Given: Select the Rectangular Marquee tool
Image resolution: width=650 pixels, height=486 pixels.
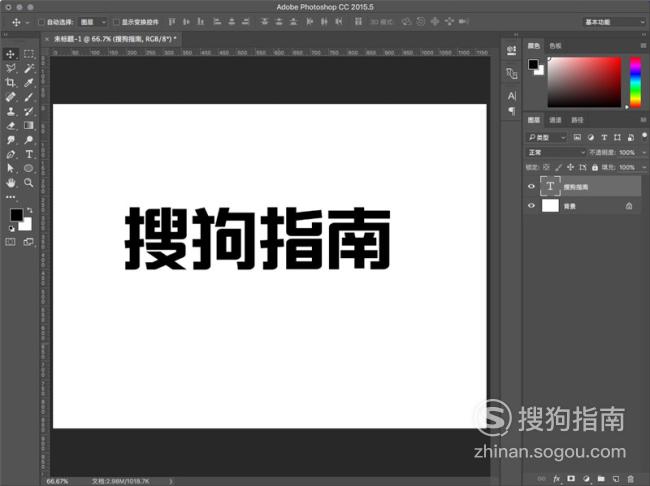Looking at the screenshot, I should point(29,54).
